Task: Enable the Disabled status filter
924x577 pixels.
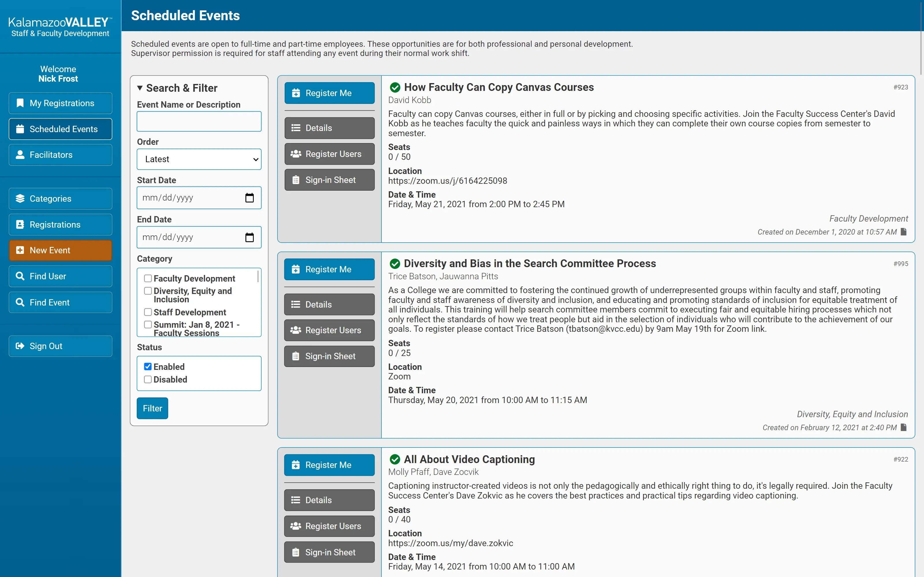Action: click(148, 379)
